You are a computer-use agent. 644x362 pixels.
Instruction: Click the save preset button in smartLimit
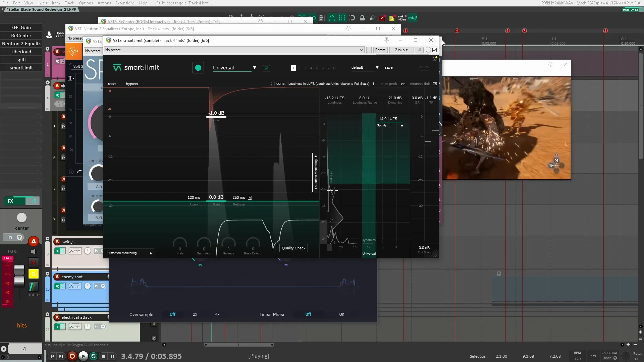[388, 67]
